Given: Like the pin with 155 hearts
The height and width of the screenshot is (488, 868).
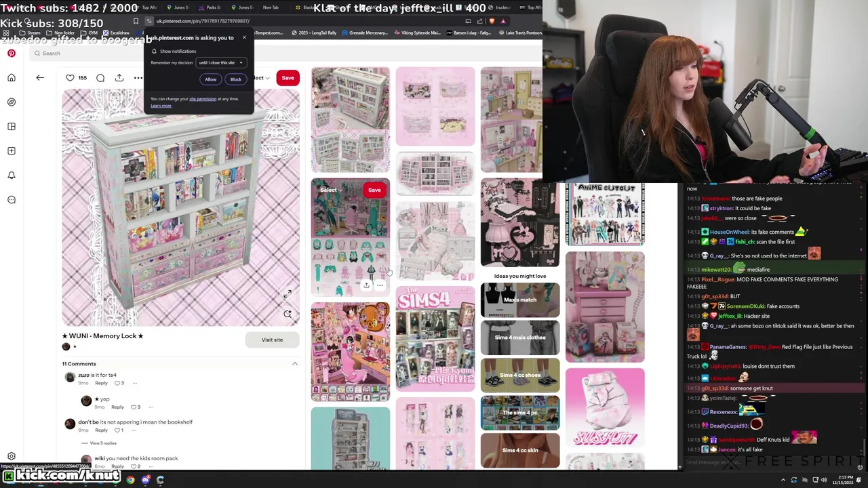Looking at the screenshot, I should 70,78.
